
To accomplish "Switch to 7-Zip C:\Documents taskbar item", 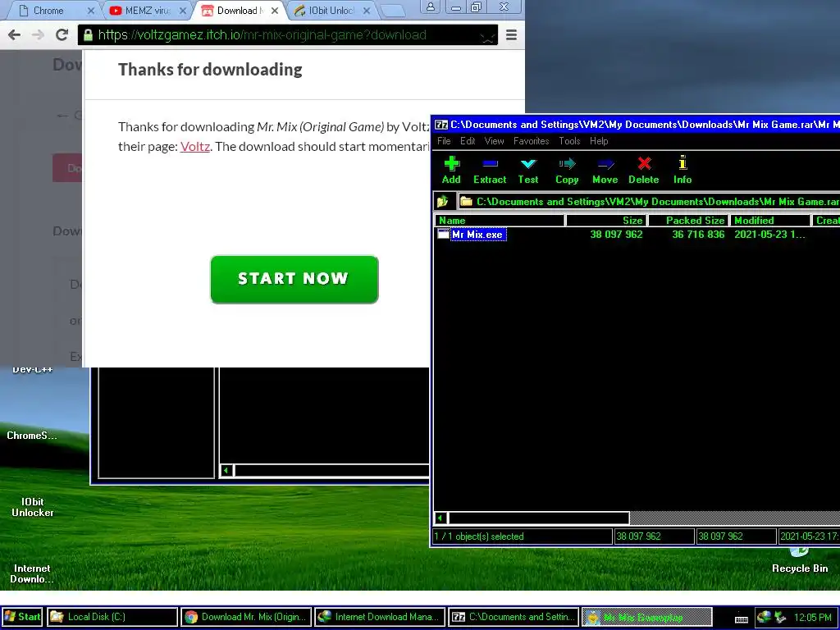I will point(514,617).
